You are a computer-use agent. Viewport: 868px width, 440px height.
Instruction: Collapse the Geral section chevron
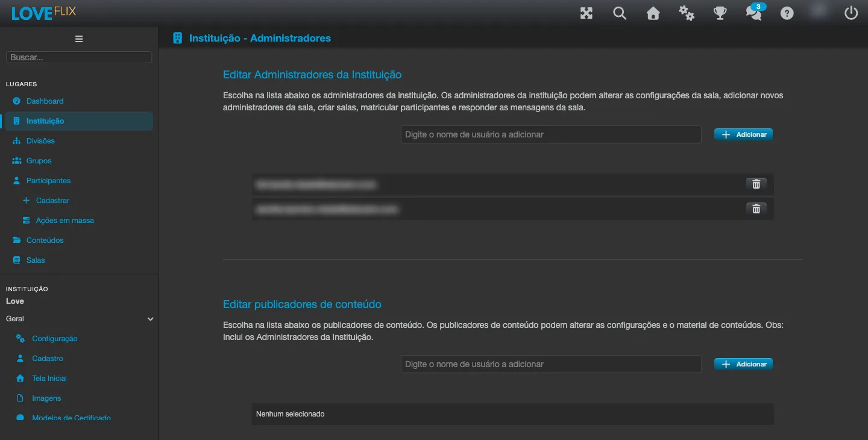[x=151, y=319]
